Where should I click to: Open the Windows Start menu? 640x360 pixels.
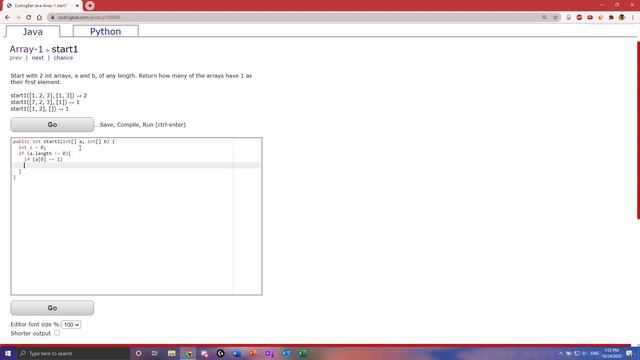[x=8, y=353]
